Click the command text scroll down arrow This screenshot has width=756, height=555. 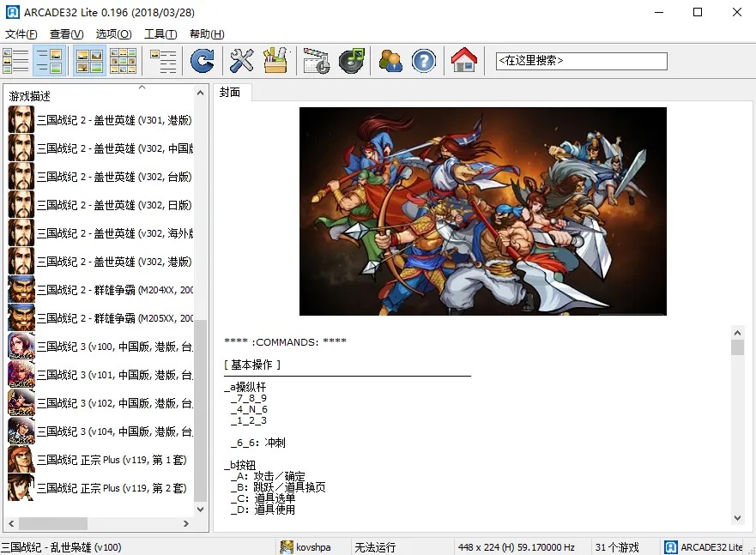click(x=737, y=517)
